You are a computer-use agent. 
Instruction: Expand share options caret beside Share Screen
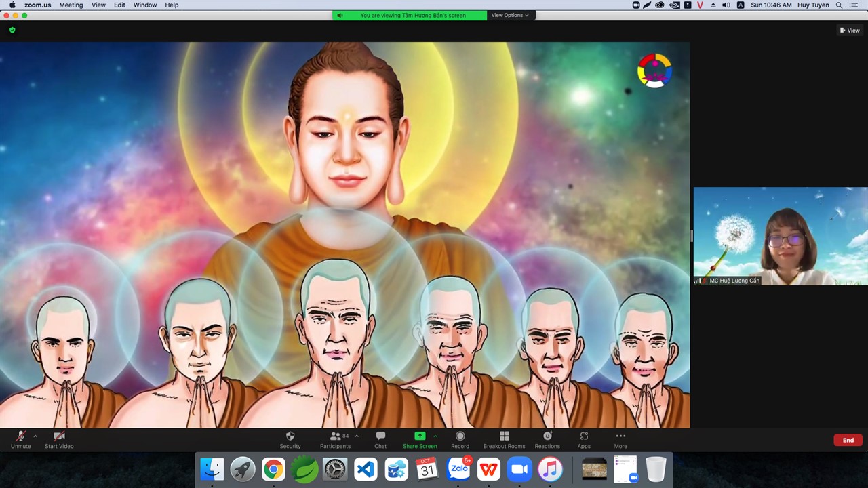click(435, 436)
